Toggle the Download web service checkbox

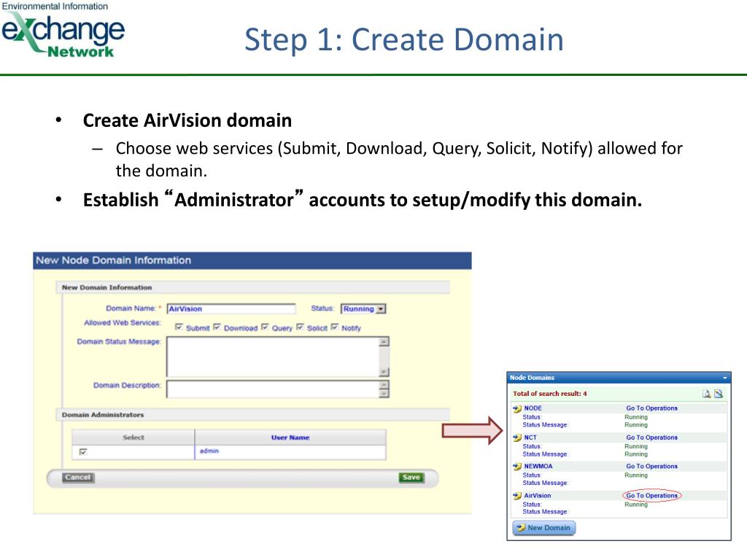coord(217,327)
